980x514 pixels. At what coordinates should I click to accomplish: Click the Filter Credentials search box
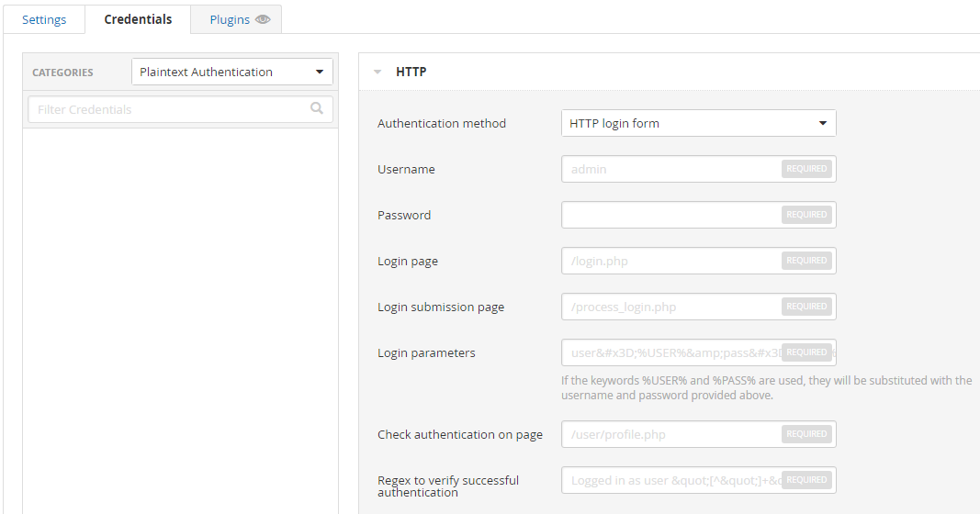(x=170, y=109)
